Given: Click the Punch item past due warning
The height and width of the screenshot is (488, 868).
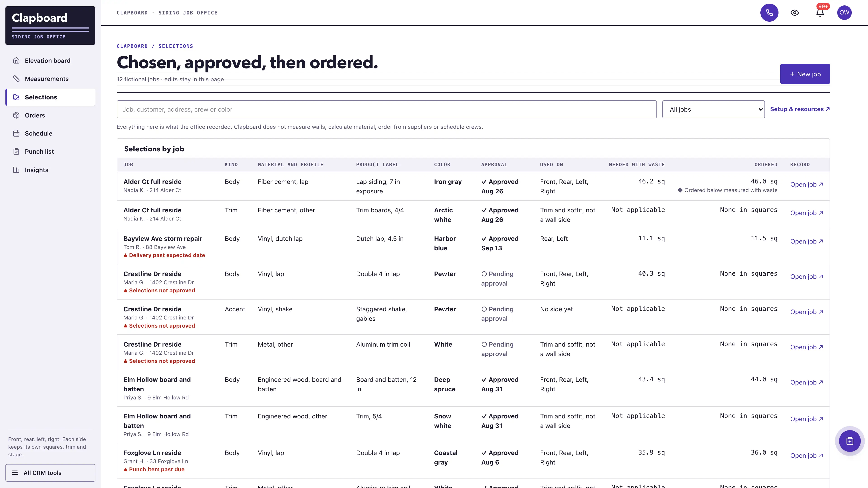Looking at the screenshot, I should [x=154, y=469].
